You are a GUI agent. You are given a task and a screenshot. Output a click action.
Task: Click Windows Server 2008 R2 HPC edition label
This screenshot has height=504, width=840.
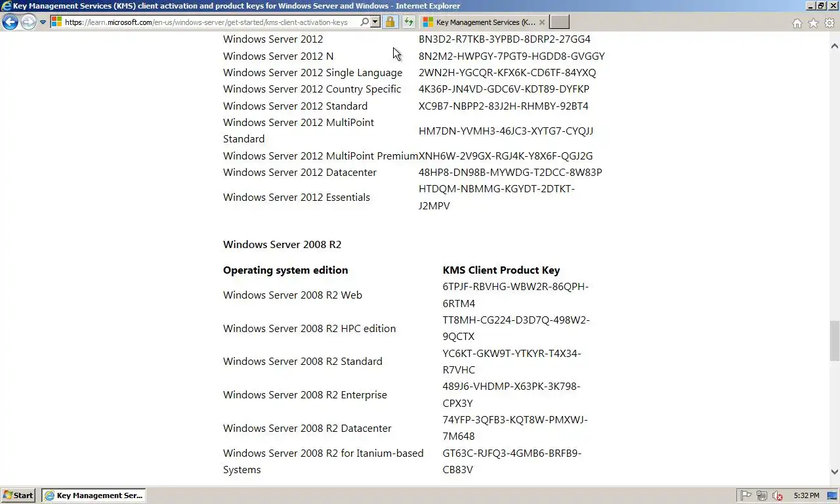pyautogui.click(x=310, y=329)
